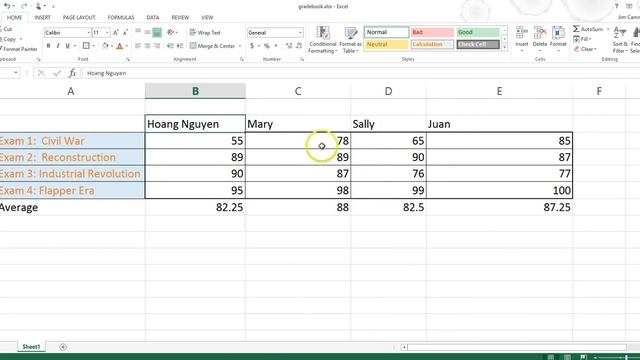Expand Merge & Center dropdown arrow
640x360 pixels.
pyautogui.click(x=240, y=46)
